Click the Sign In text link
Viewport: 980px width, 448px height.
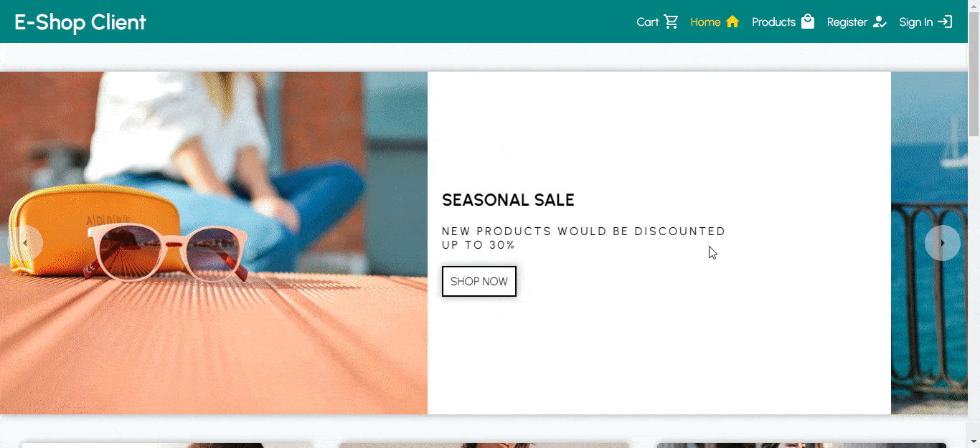pos(915,22)
